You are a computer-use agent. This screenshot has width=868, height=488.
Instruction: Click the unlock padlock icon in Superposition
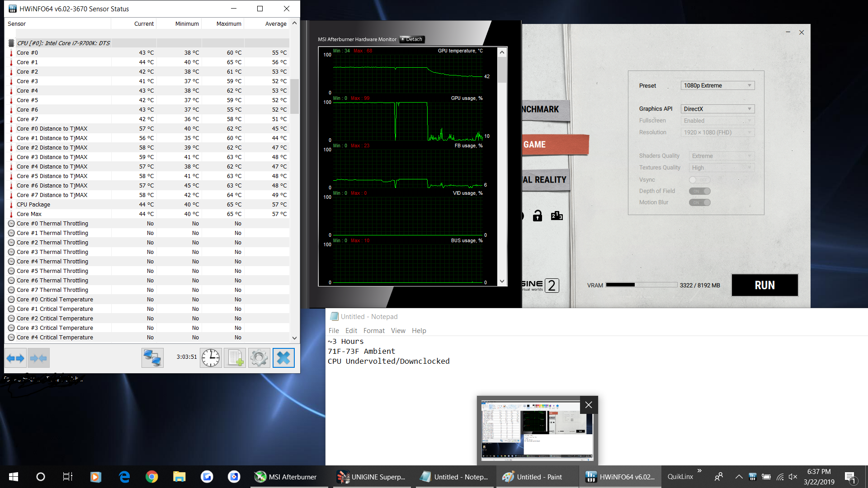pyautogui.click(x=537, y=216)
